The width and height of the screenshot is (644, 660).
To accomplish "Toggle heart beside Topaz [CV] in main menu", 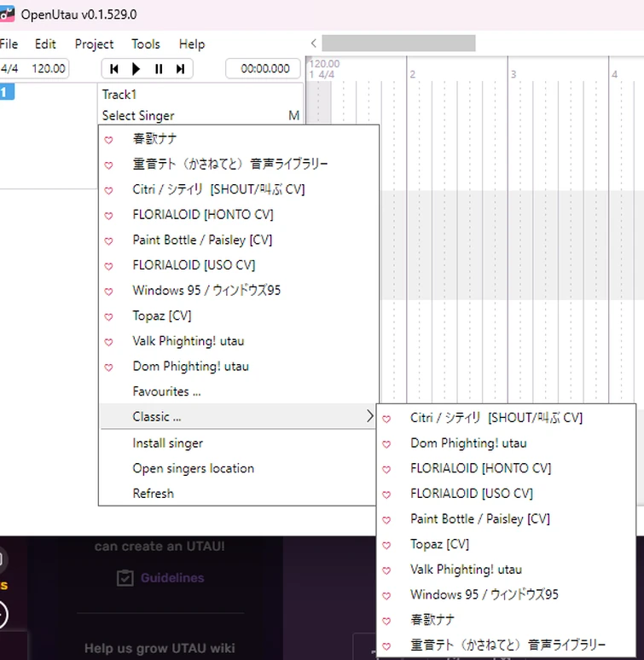I will (108, 316).
